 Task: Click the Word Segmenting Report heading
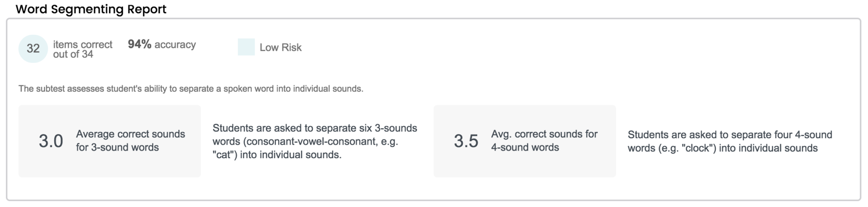pyautogui.click(x=91, y=9)
